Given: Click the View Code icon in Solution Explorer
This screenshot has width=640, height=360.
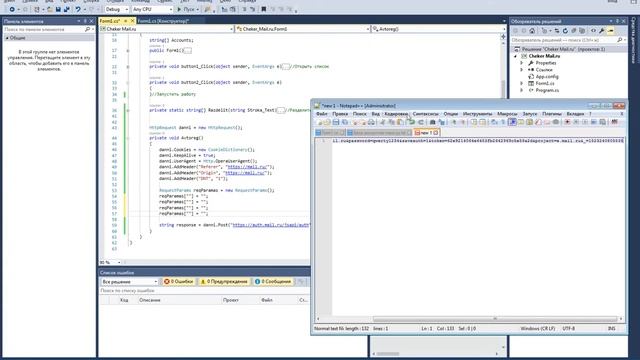Looking at the screenshot, I should pos(593,31).
